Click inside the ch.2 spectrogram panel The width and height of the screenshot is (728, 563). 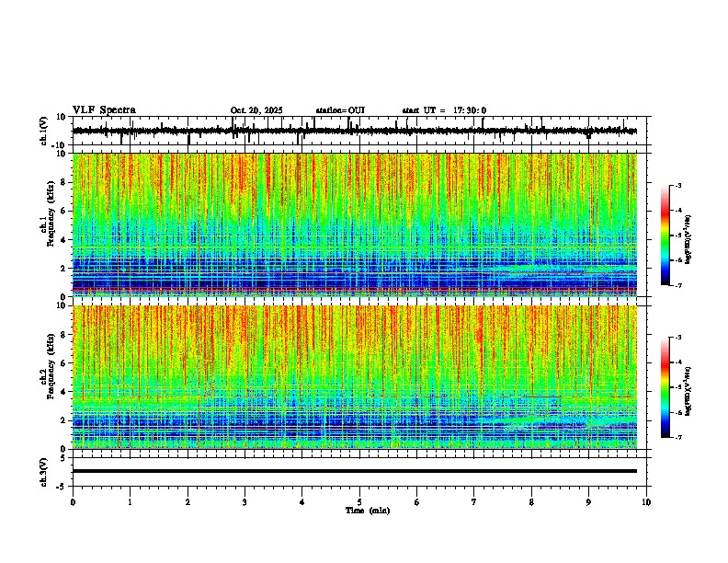point(355,377)
